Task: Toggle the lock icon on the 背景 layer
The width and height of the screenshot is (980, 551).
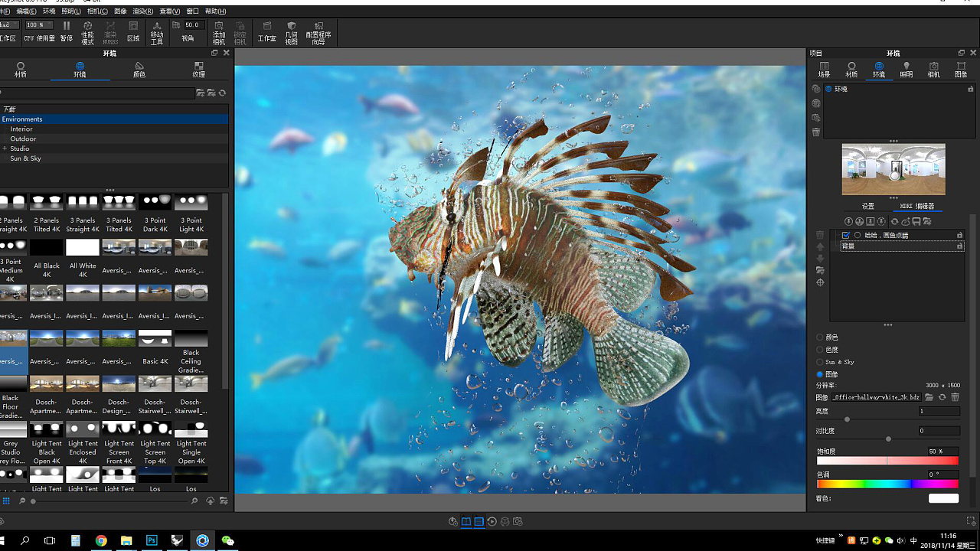Action: click(960, 246)
